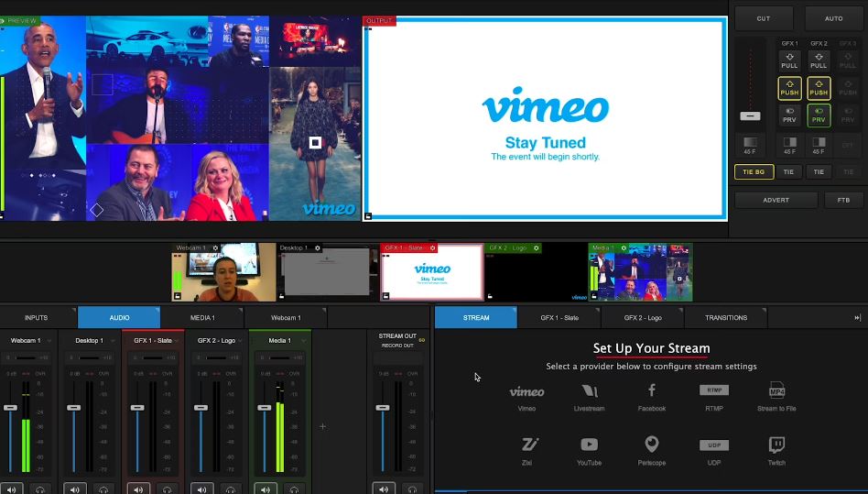Toggle GFX 1 PRV preview button
Image resolution: width=868 pixels, height=494 pixels.
(x=789, y=115)
